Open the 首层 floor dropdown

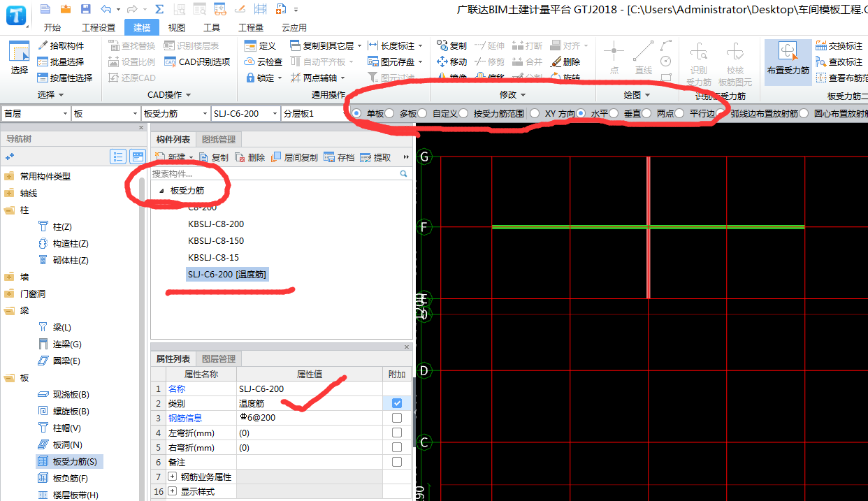coord(36,113)
